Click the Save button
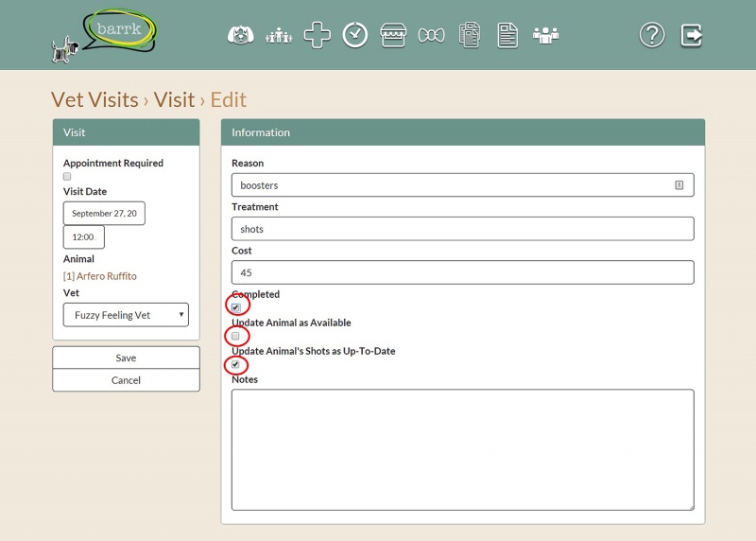Image resolution: width=756 pixels, height=541 pixels. click(x=126, y=358)
